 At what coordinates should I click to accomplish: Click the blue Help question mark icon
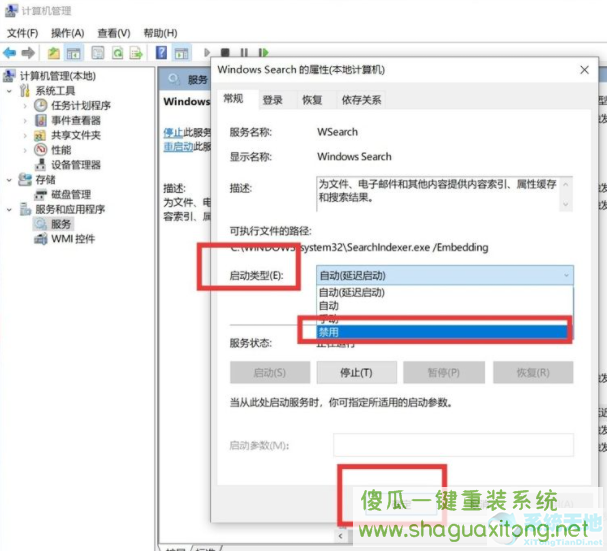coord(161,52)
